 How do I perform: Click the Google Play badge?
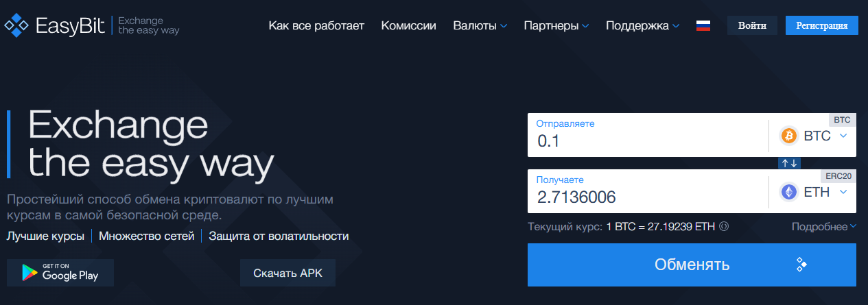(x=60, y=273)
